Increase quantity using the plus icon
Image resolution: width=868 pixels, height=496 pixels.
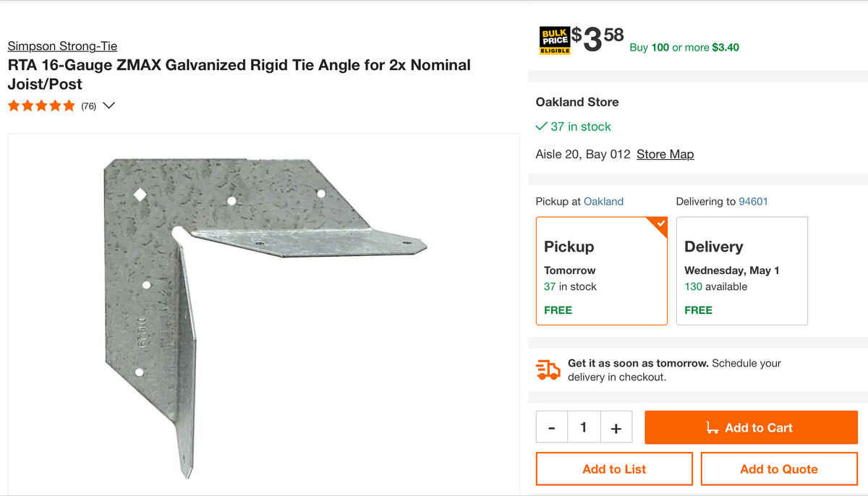click(616, 427)
